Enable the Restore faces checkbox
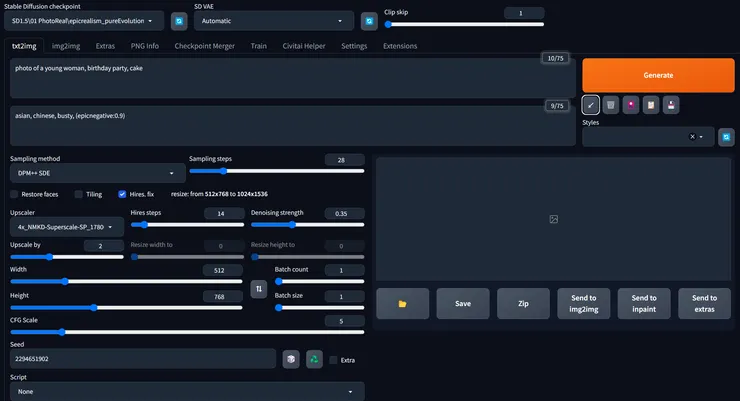This screenshot has width=740, height=401. (x=14, y=194)
